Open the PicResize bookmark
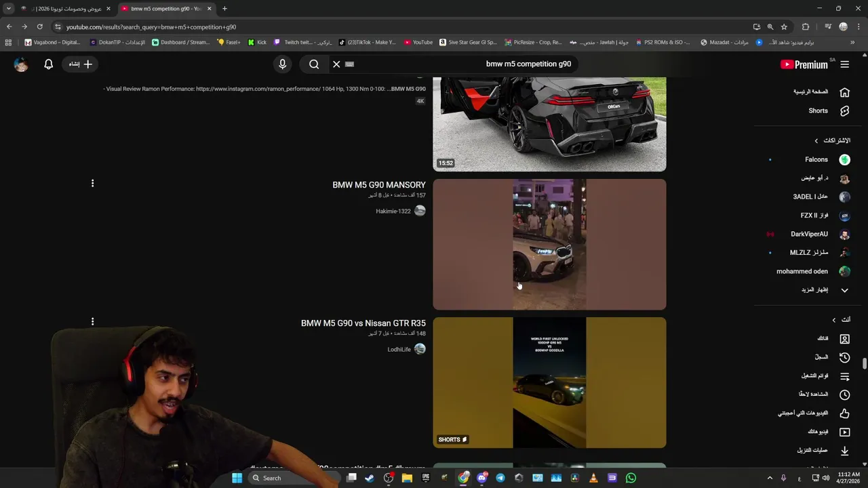 pyautogui.click(x=532, y=42)
